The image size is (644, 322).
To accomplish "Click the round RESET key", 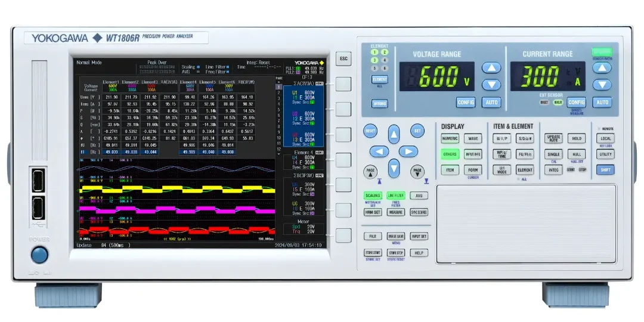I will pyautogui.click(x=370, y=131).
